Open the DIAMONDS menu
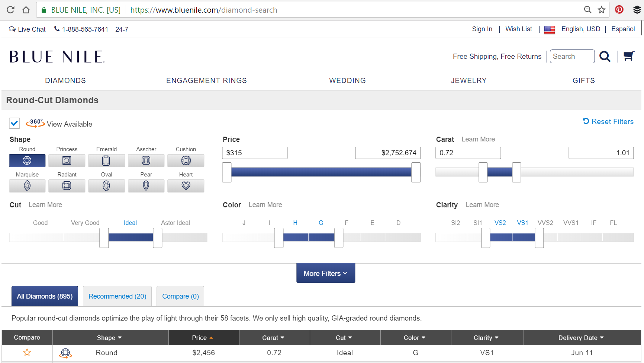Viewport: 644px width, 363px height. (x=65, y=80)
